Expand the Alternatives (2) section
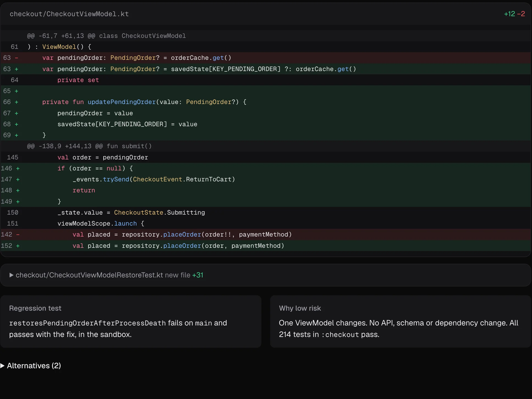This screenshot has height=399, width=532. (30, 366)
